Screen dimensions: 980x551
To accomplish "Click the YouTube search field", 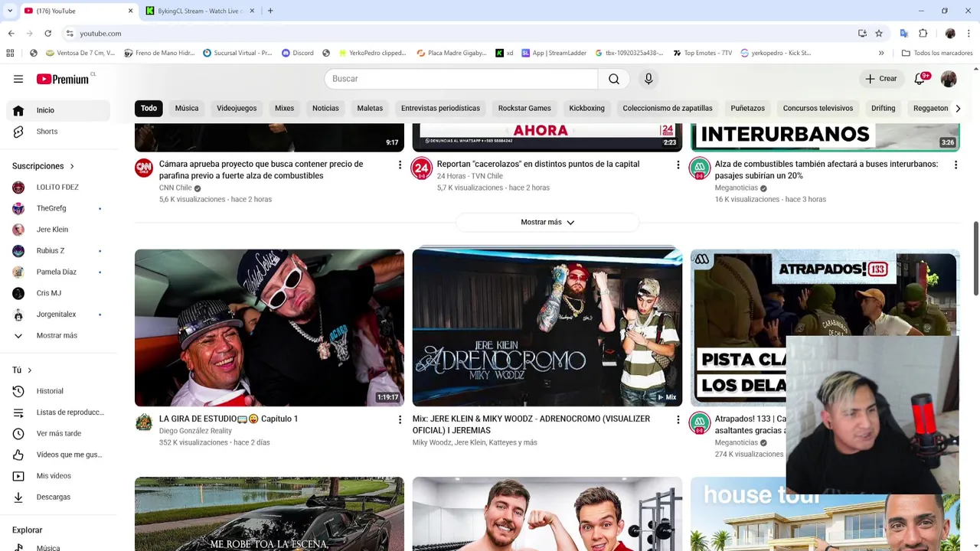I will click(x=461, y=79).
